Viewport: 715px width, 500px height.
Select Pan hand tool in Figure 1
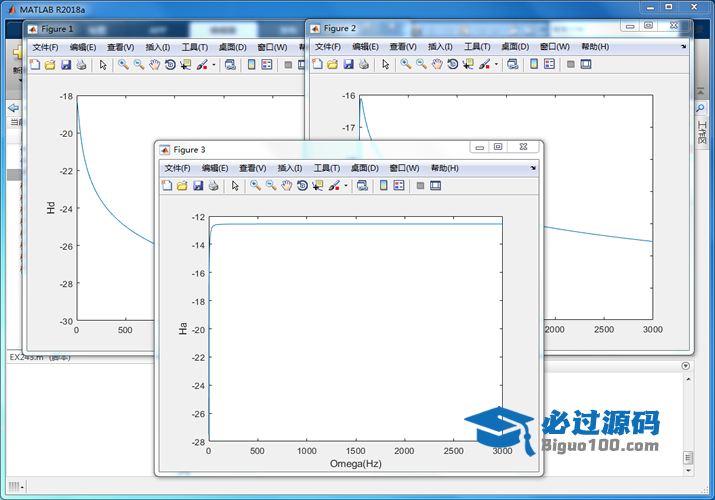tap(154, 65)
